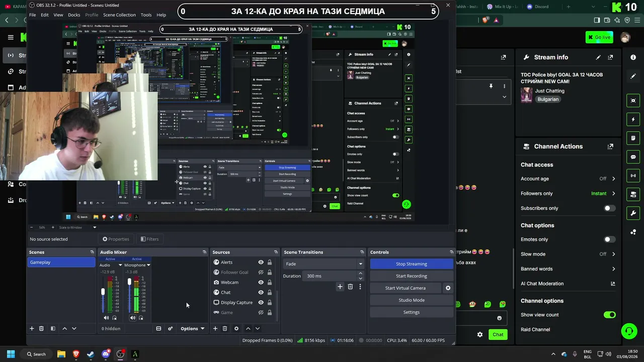The height and width of the screenshot is (362, 644).
Task: Unlock the Alerts source lock
Action: point(270,262)
